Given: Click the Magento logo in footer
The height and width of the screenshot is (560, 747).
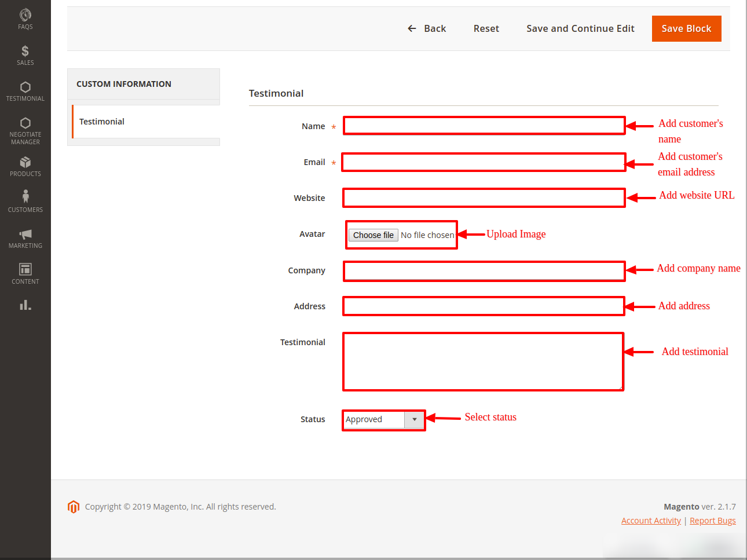Looking at the screenshot, I should tap(73, 507).
